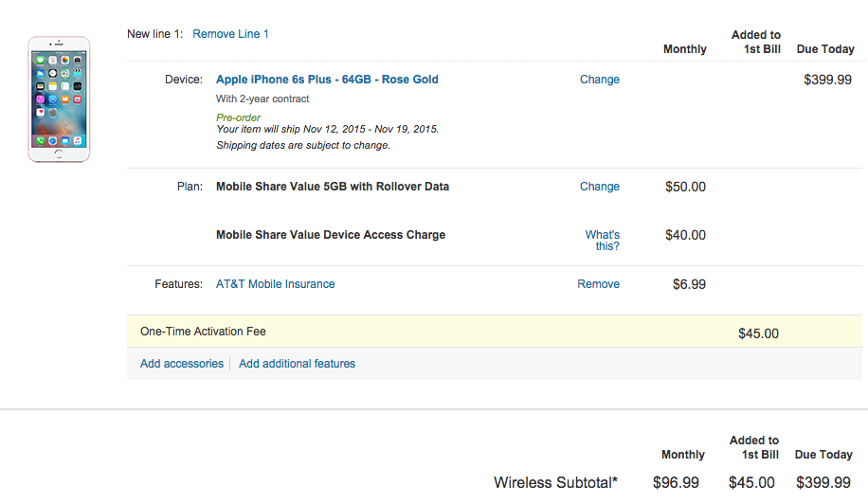Select the $50.00 plan monthly price
This screenshot has width=868, height=504.
(685, 187)
